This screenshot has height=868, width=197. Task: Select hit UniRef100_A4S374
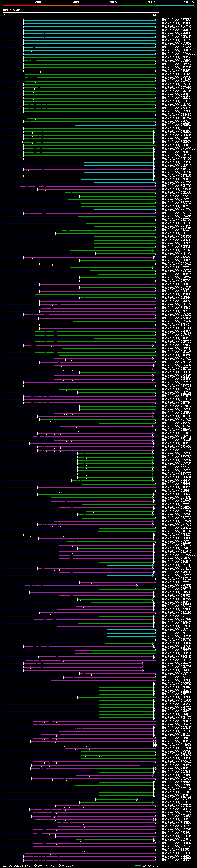coord(176,230)
